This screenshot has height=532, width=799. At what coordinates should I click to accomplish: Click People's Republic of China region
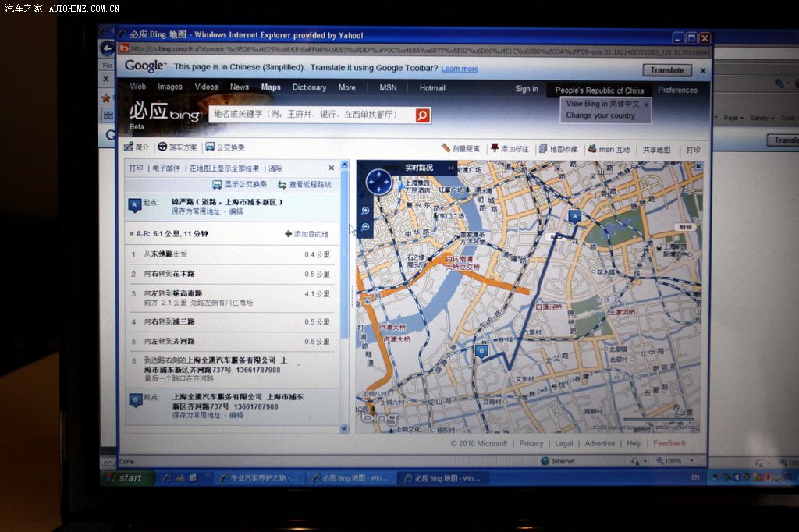599,90
